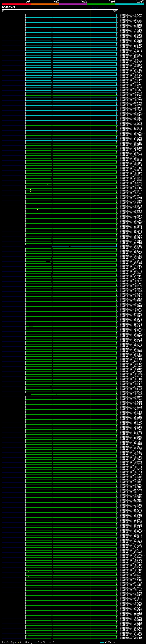Screen dimensions: 146x644
Task: Open hit UniRef100_C6ICS1
Action: pyautogui.click(x=131, y=256)
